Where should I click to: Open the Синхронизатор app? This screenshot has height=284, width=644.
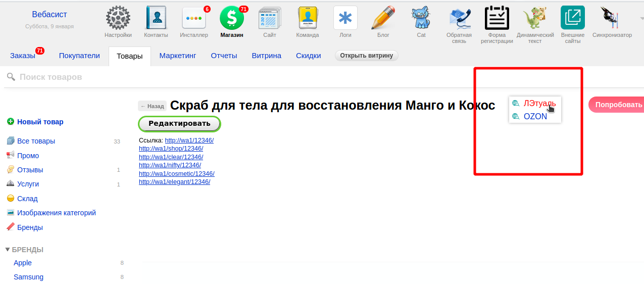click(x=612, y=18)
